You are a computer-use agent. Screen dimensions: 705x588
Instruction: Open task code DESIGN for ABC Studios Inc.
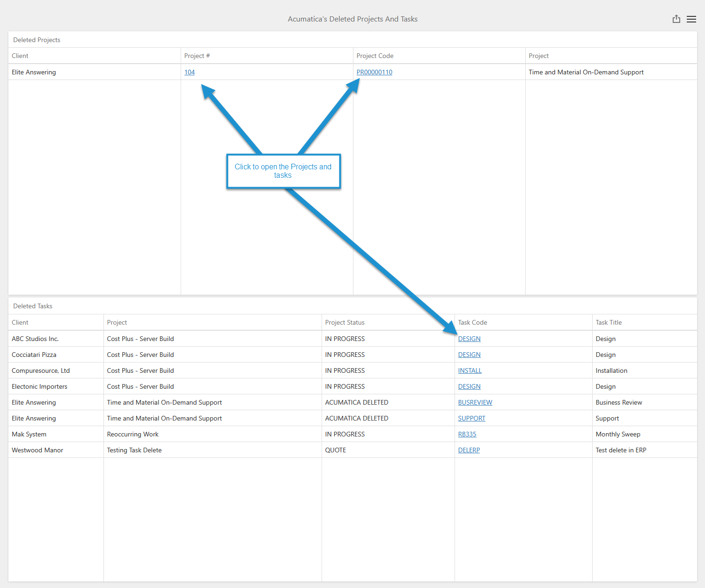click(x=469, y=339)
